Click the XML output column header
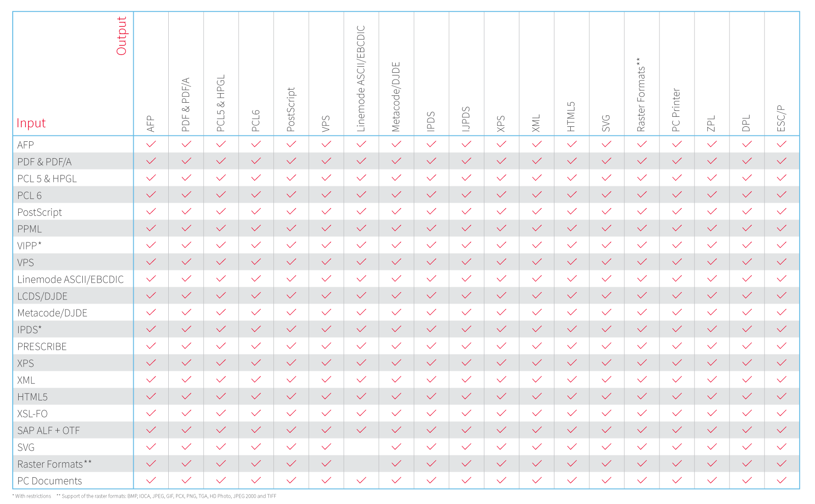Image resolution: width=815 pixels, height=504 pixels. (537, 124)
